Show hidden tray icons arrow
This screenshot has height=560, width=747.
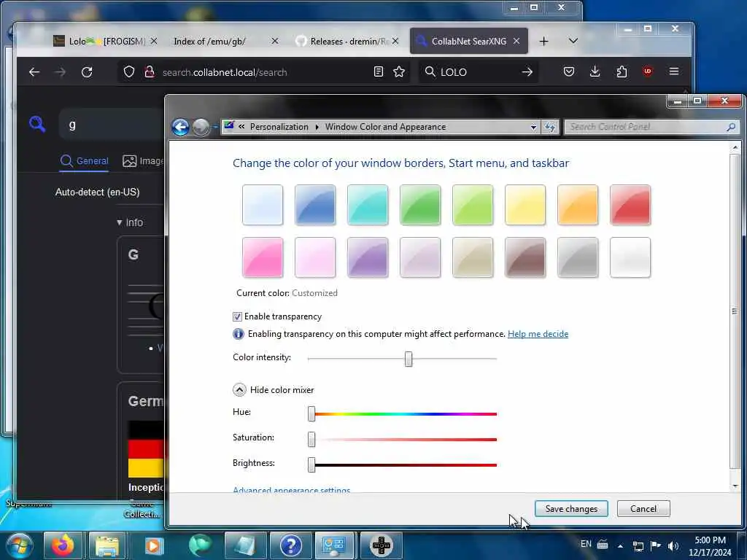[x=620, y=546]
